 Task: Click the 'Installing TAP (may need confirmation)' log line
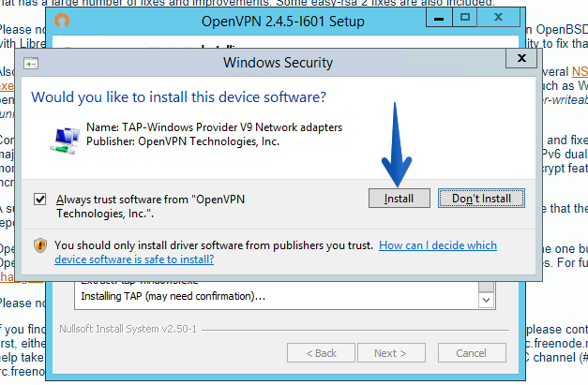(173, 296)
